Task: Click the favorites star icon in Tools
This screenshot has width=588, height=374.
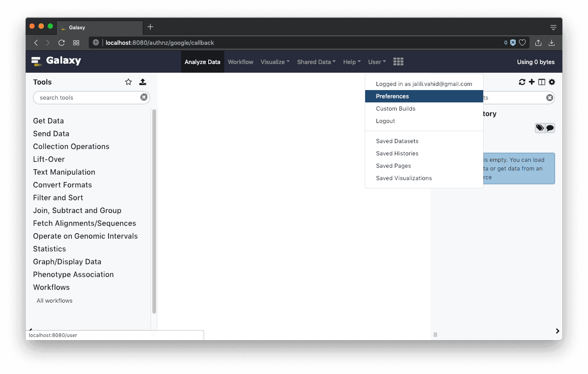Action: [128, 82]
